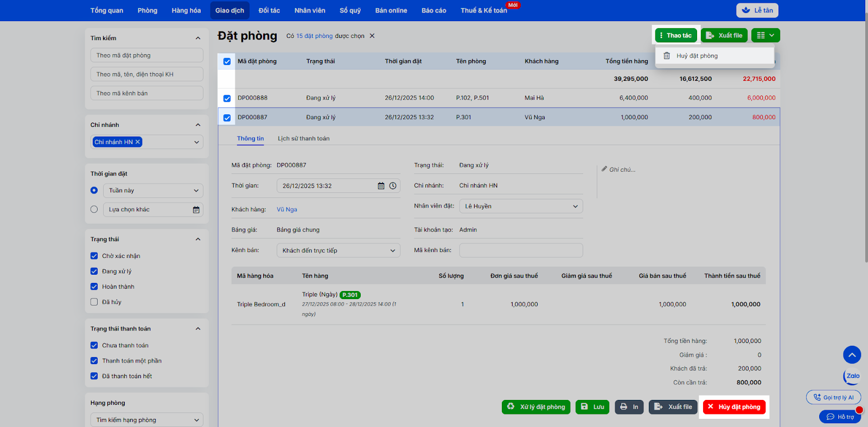Enable the Đã hủy status filter
Image resolution: width=868 pixels, height=427 pixels.
tap(94, 302)
